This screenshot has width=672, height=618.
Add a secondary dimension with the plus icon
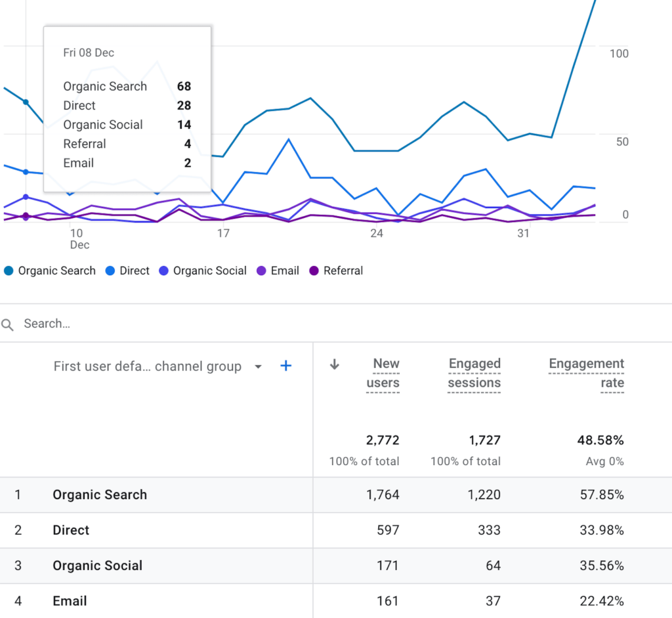(285, 366)
